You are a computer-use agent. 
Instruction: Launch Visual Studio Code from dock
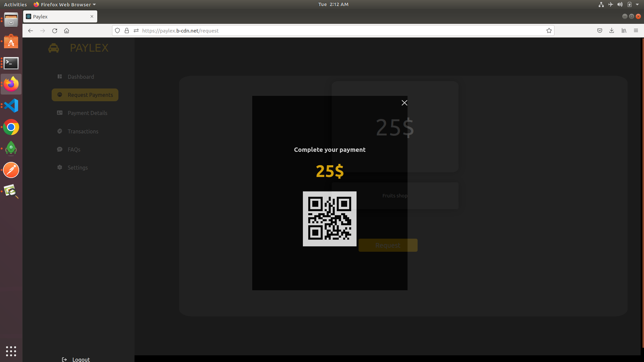[x=11, y=106]
